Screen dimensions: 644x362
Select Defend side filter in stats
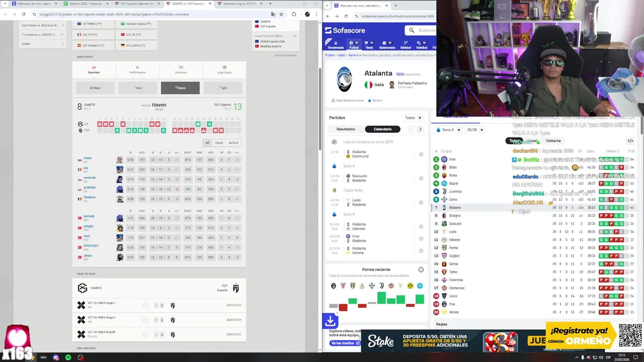point(233,143)
